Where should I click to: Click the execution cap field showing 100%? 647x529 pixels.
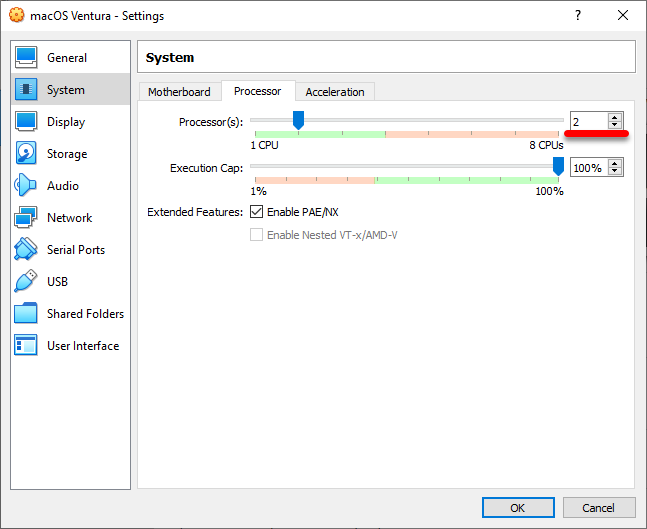coord(589,167)
